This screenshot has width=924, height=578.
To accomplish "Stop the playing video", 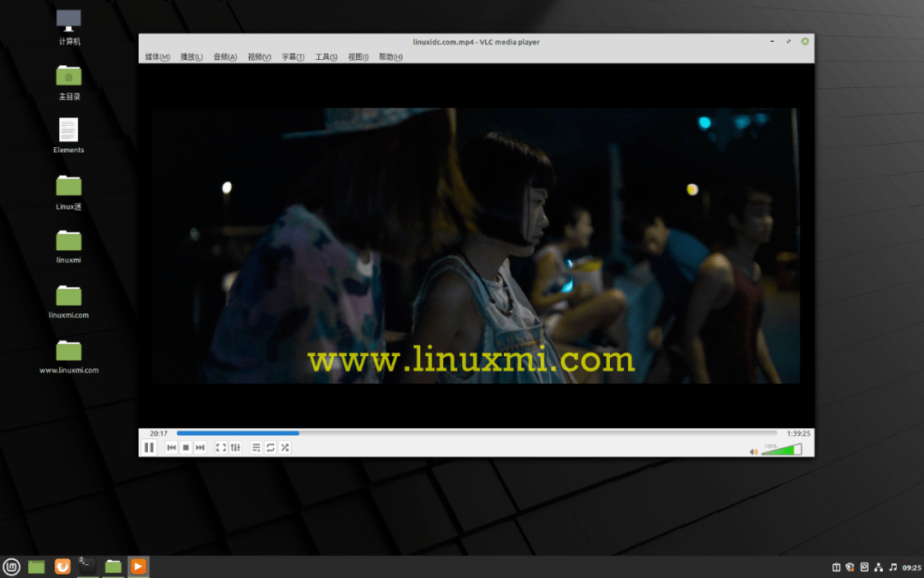I will tap(185, 447).
